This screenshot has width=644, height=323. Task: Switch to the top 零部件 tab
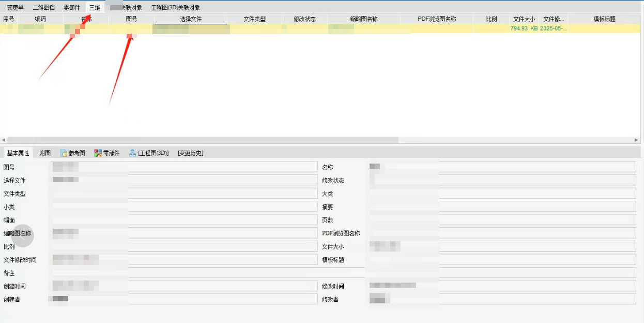pos(72,8)
